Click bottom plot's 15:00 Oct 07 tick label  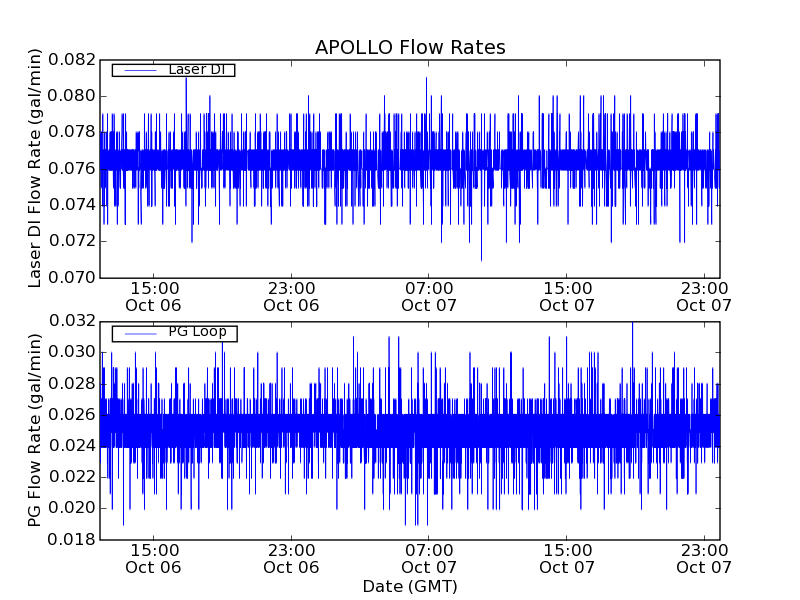pos(567,558)
